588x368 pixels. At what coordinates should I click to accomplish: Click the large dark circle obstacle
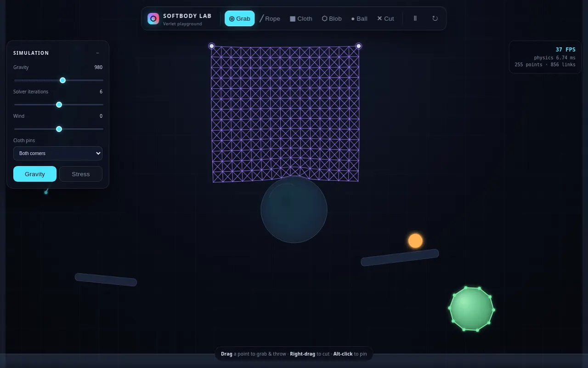pyautogui.click(x=294, y=210)
